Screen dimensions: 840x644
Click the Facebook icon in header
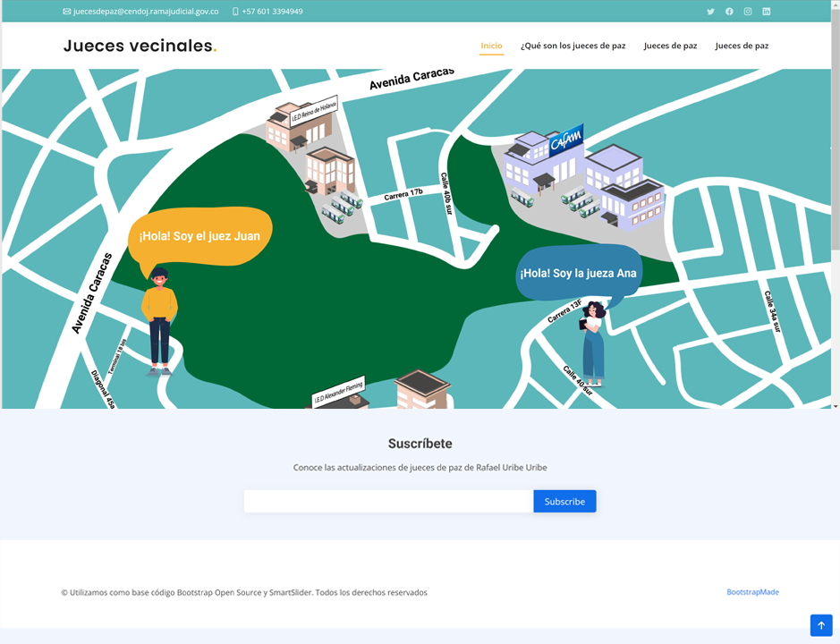[x=729, y=12]
